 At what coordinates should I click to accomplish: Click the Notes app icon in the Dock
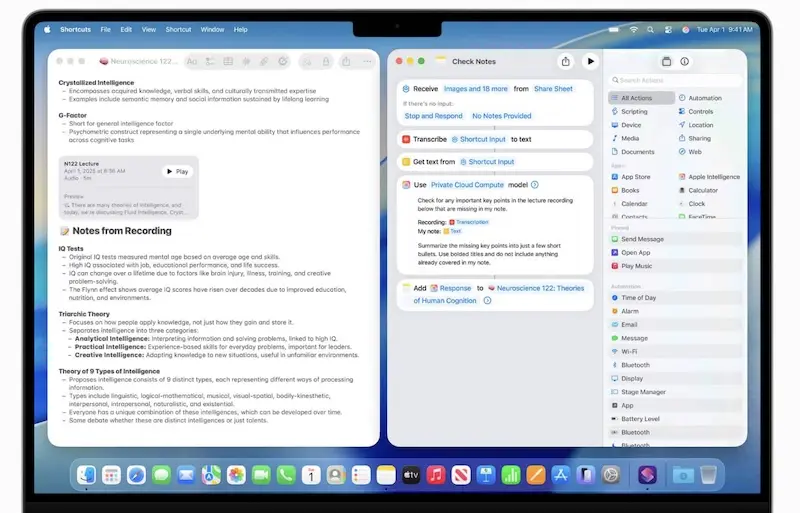tap(386, 475)
